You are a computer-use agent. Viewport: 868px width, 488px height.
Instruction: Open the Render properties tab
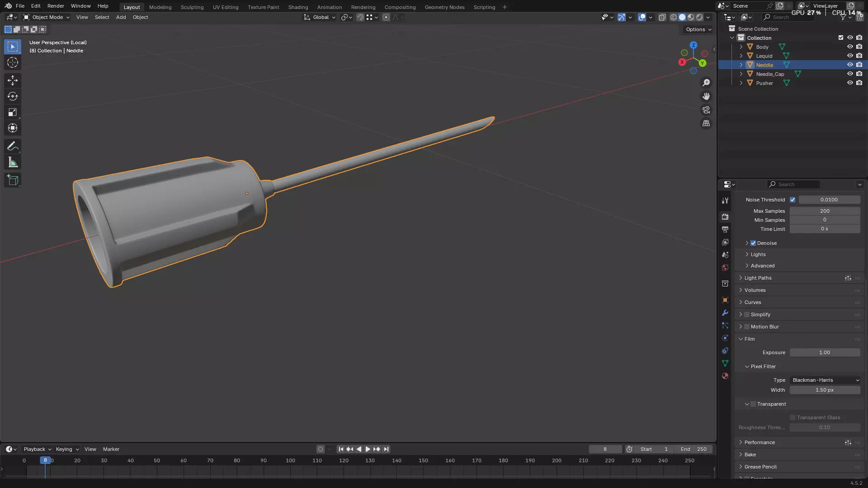click(x=725, y=217)
